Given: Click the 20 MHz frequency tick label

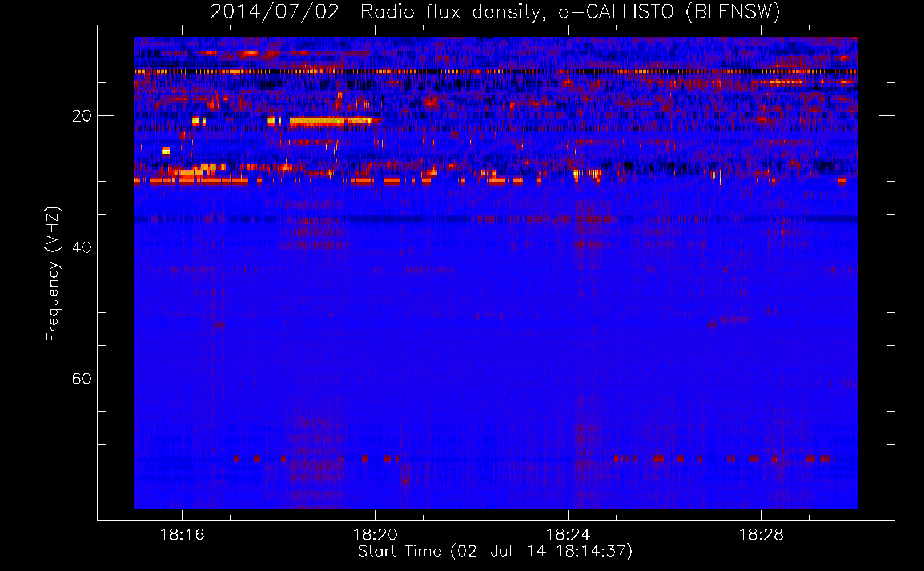Looking at the screenshot, I should [x=82, y=116].
